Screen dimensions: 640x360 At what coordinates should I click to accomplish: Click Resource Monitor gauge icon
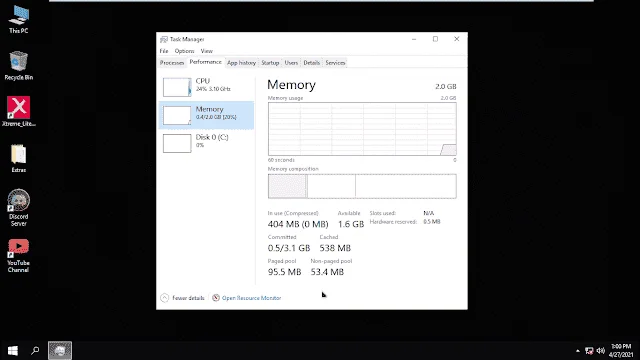216,298
